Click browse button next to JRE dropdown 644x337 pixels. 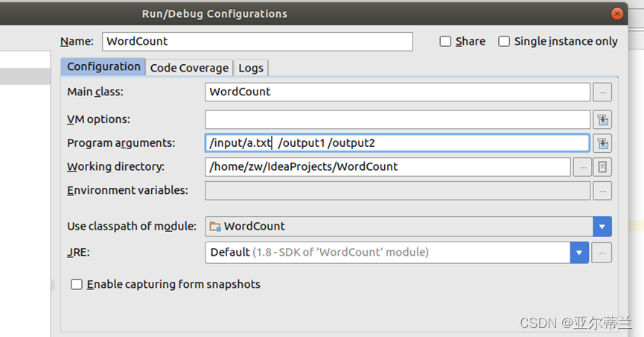pos(602,253)
